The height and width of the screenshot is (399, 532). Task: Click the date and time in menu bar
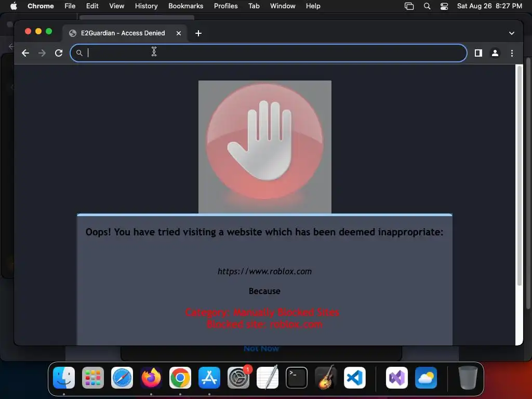tap(489, 6)
